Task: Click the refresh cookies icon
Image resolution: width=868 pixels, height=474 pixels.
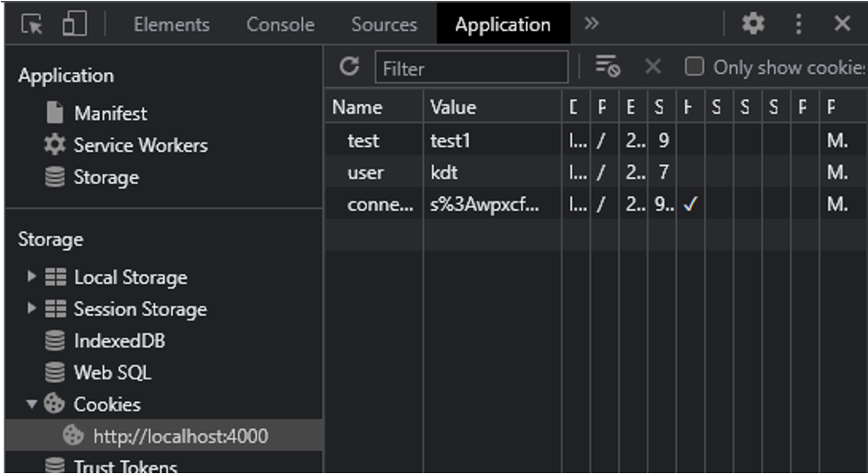Action: pyautogui.click(x=349, y=67)
